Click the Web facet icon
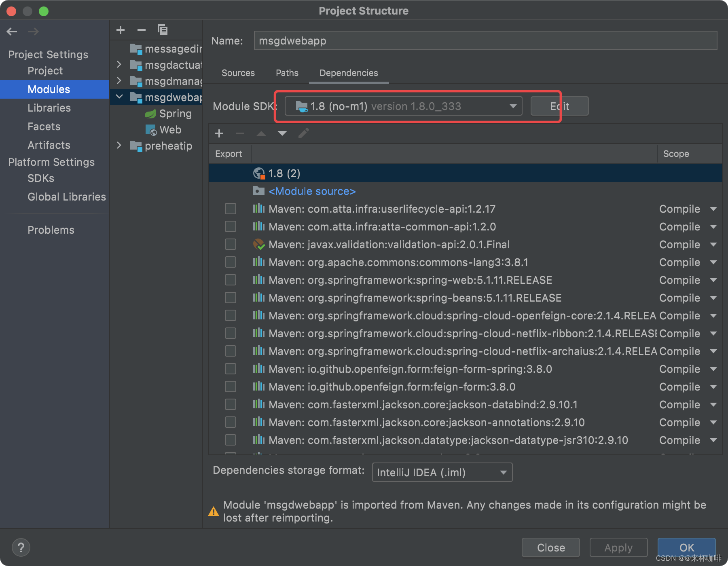Screen dimensions: 728x566 [151, 130]
